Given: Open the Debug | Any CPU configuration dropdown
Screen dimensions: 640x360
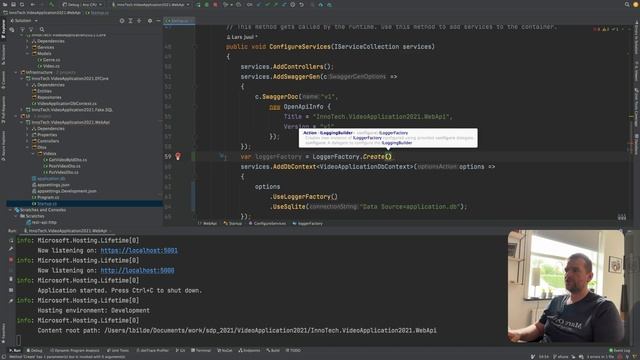Looking at the screenshot, I should click(82, 4).
